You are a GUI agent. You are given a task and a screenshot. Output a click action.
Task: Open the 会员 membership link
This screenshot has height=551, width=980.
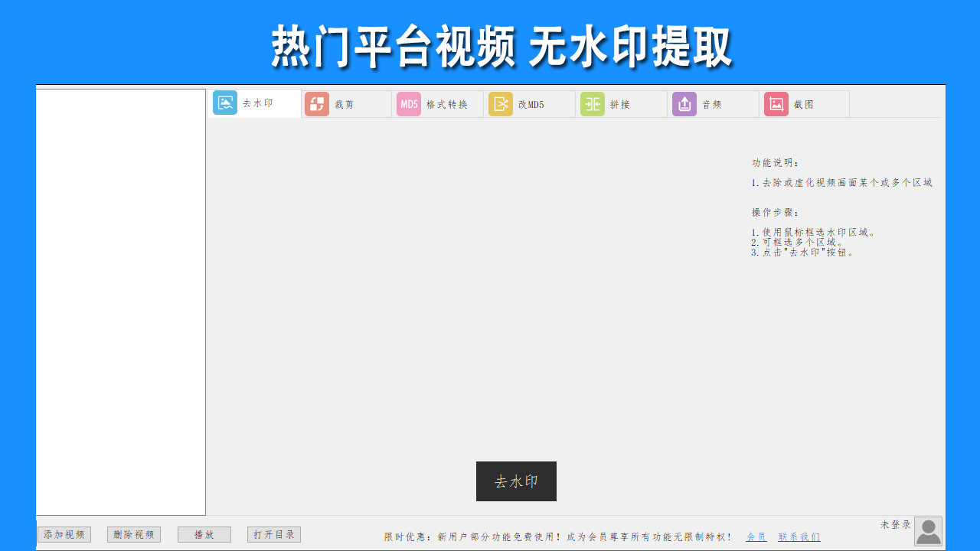(x=756, y=537)
